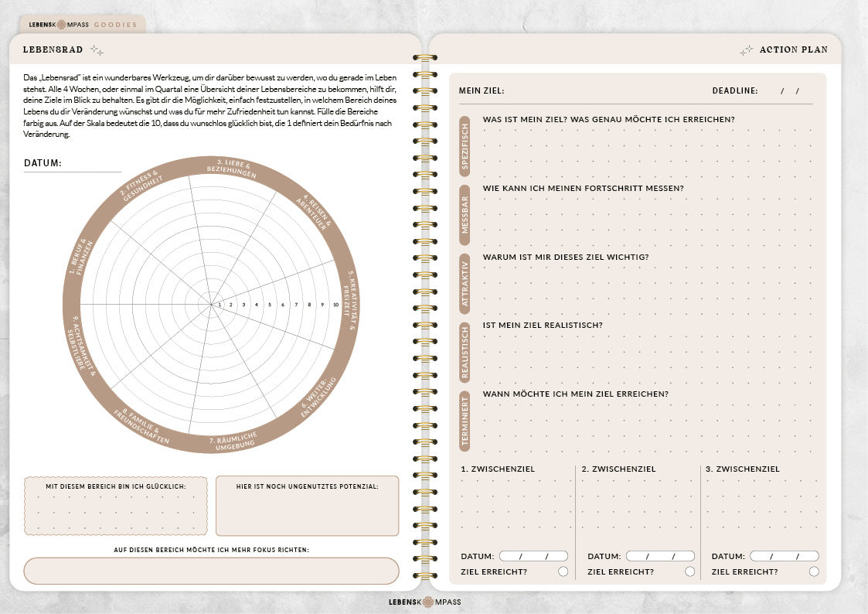Click the Datum field under 1. Zwischenziel
The image size is (868, 614).
point(533,556)
